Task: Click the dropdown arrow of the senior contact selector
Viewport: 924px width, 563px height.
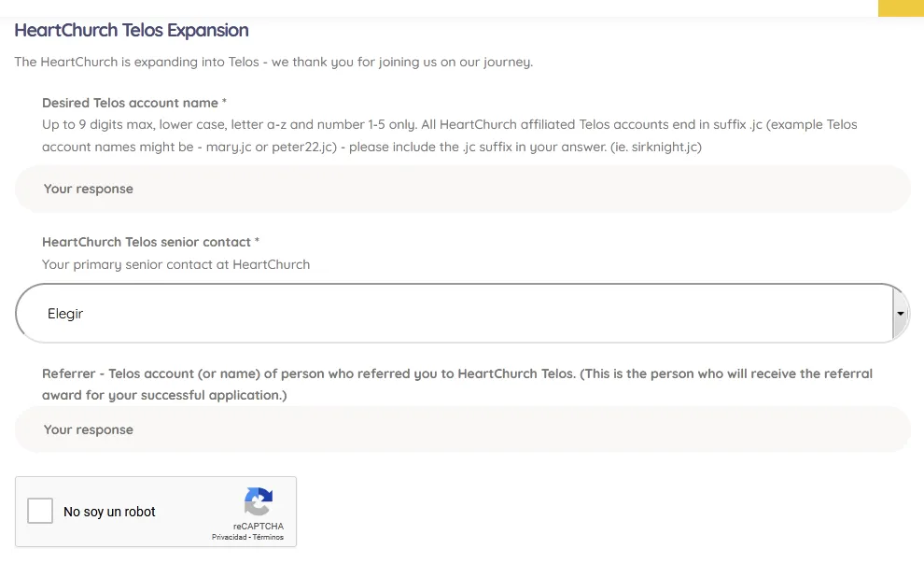Action: point(900,313)
